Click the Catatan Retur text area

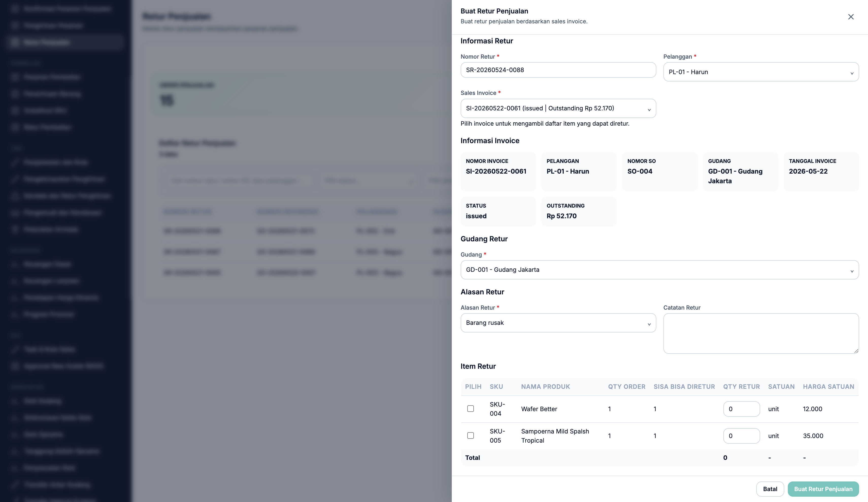[x=761, y=333]
